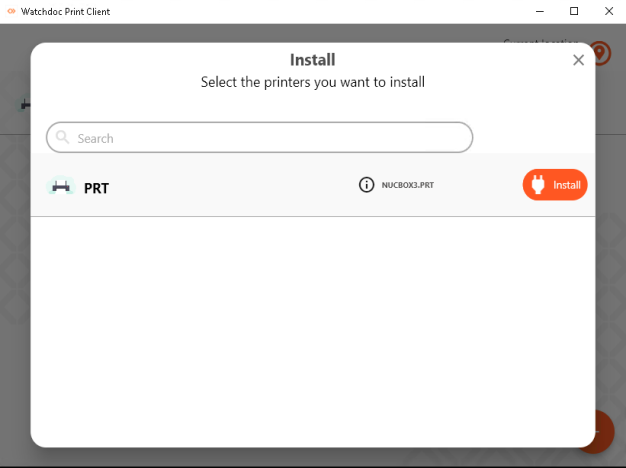Click the plug icon on Install button

coord(537,185)
